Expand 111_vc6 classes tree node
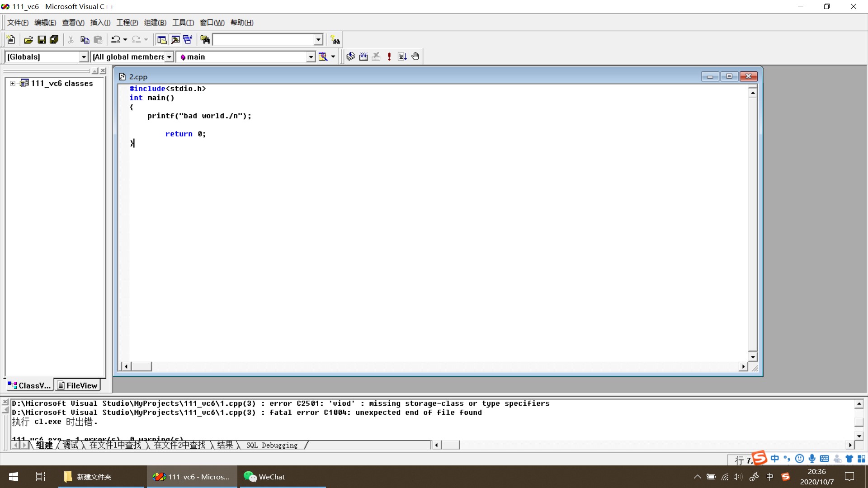This screenshot has width=868, height=488. (13, 83)
